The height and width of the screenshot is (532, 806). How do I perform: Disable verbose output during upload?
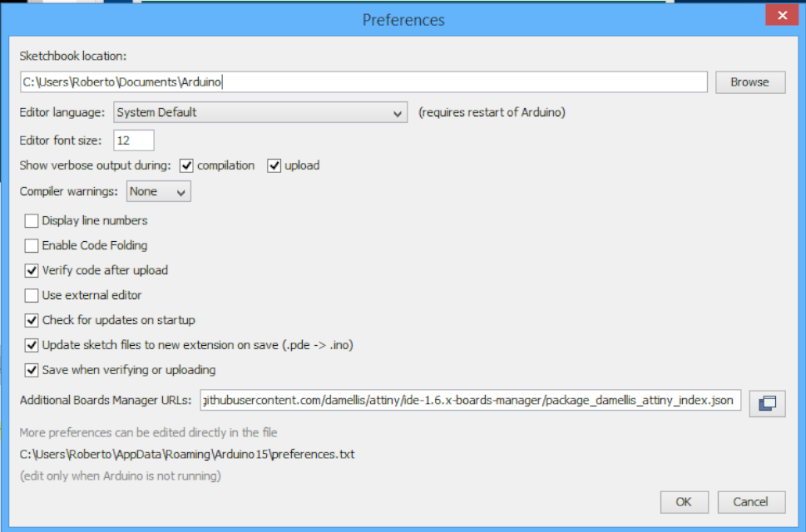(x=274, y=165)
